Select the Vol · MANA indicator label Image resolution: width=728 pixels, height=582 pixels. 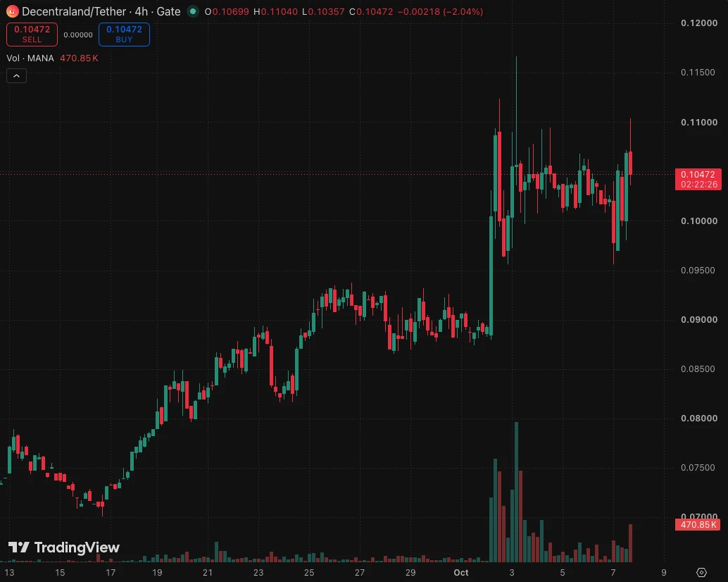[30, 58]
